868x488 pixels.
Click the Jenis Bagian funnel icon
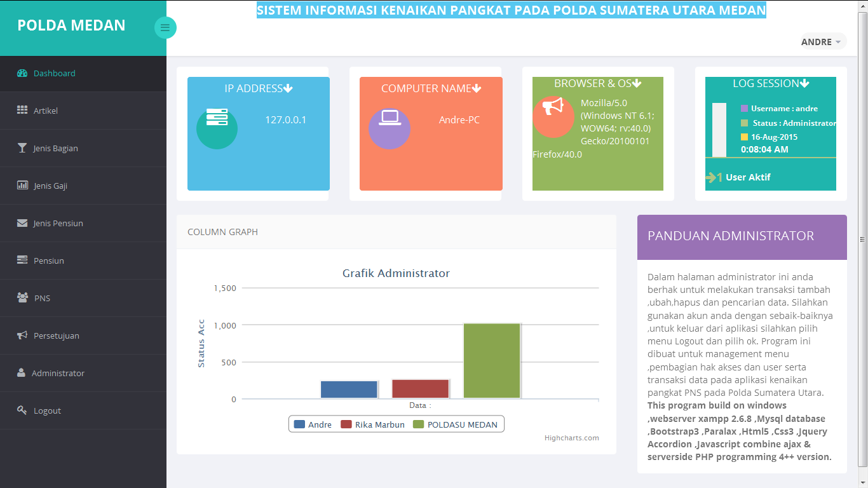point(22,148)
